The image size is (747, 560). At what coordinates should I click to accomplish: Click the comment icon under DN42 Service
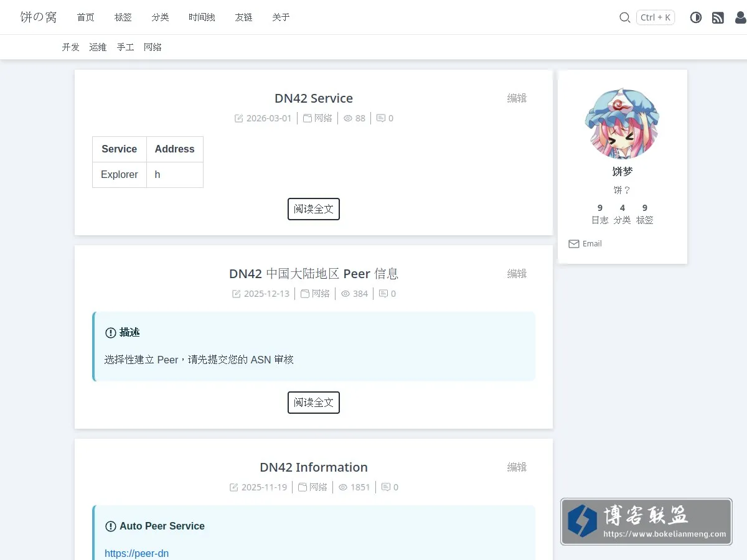[381, 118]
